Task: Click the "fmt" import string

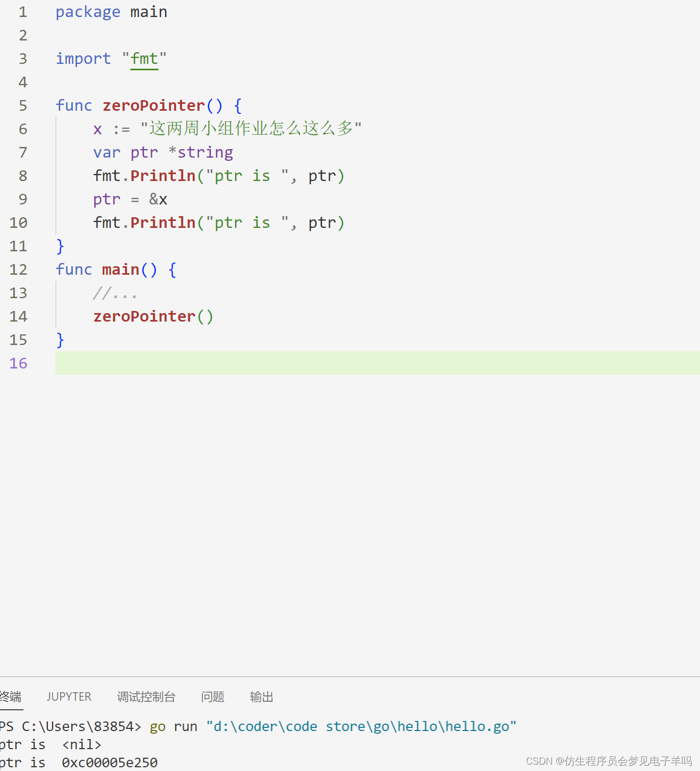Action: coord(144,59)
